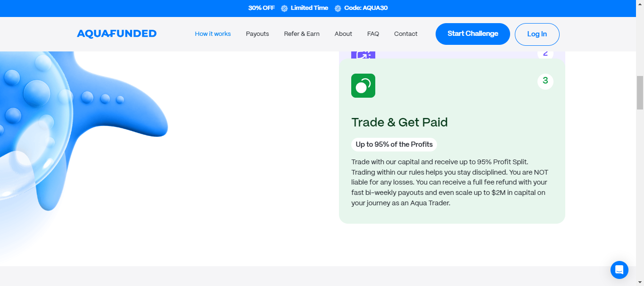Select Contact in the navigation bar
Viewport: 644px width, 286px height.
pyautogui.click(x=405, y=34)
